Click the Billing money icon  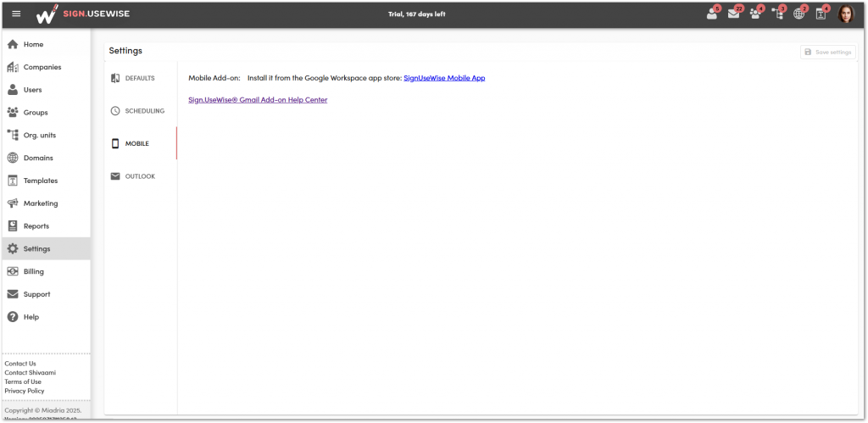[13, 271]
